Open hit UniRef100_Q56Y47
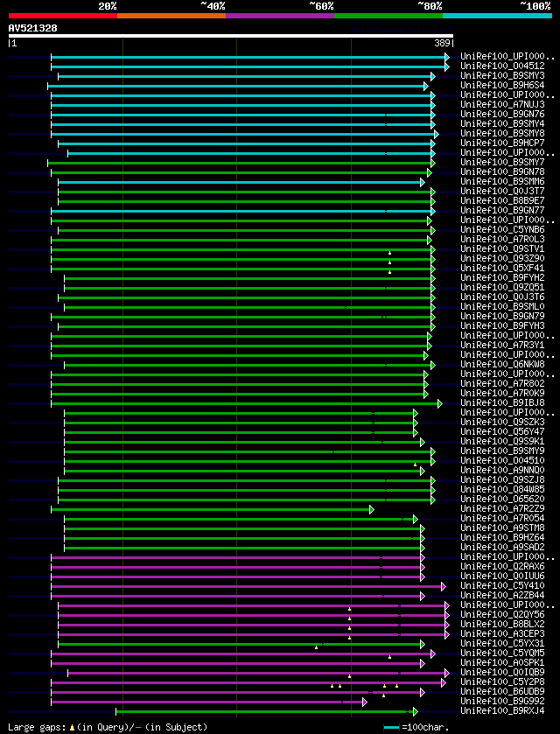The width and height of the screenshot is (560, 734). pos(502,431)
